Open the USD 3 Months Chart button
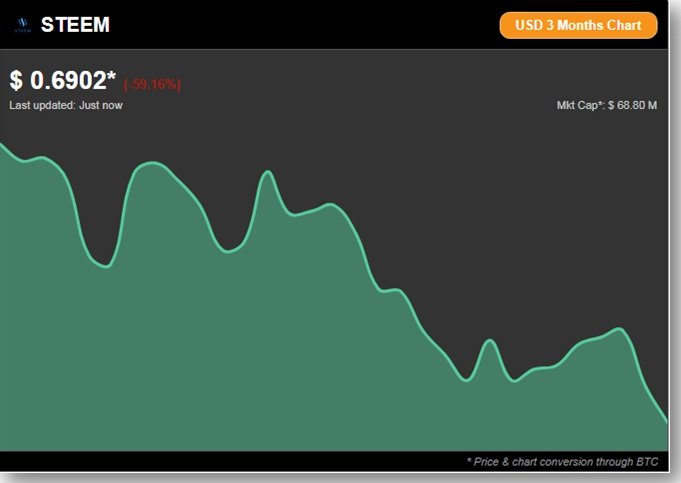This screenshot has width=681, height=483. [579, 25]
